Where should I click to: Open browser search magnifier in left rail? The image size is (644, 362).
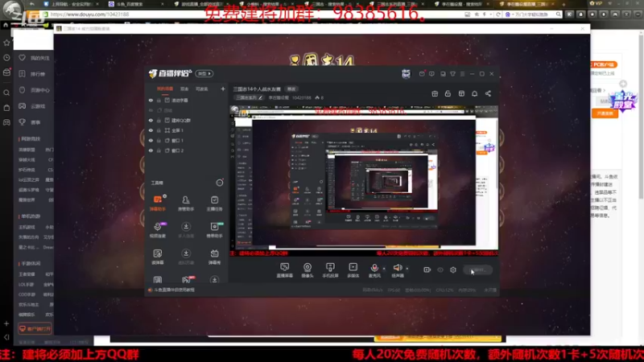click(6, 93)
